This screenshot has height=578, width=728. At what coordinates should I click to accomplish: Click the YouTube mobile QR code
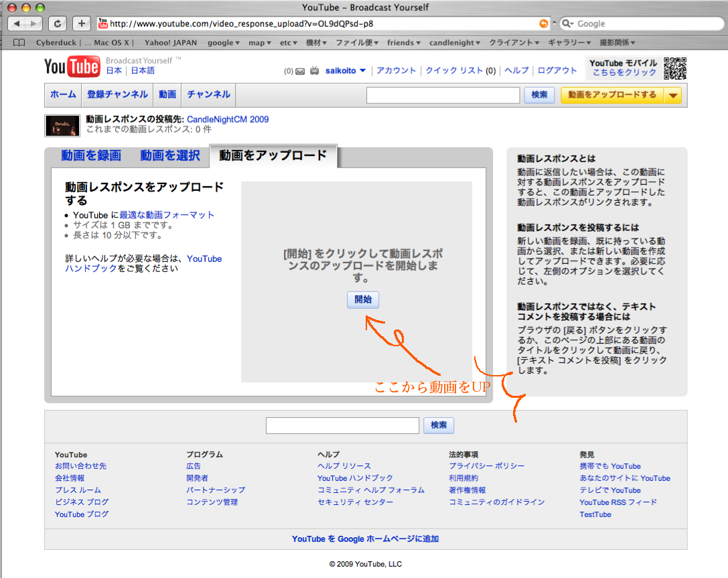coord(674,68)
